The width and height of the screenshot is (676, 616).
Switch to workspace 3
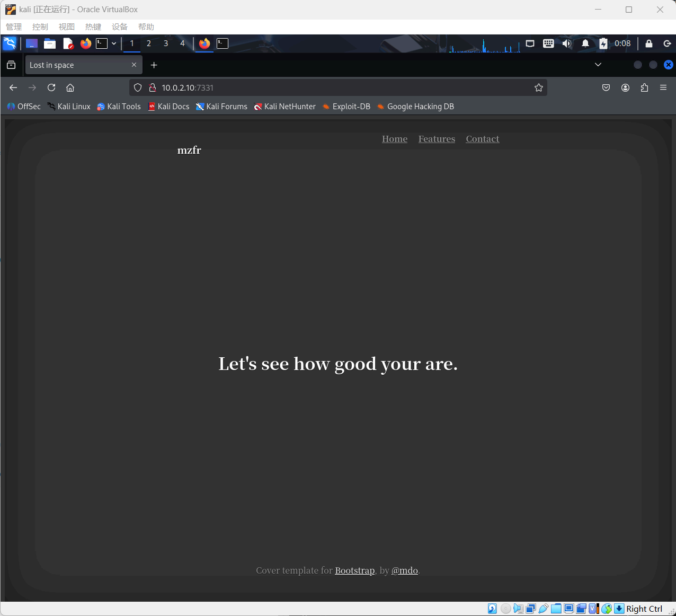(x=166, y=43)
